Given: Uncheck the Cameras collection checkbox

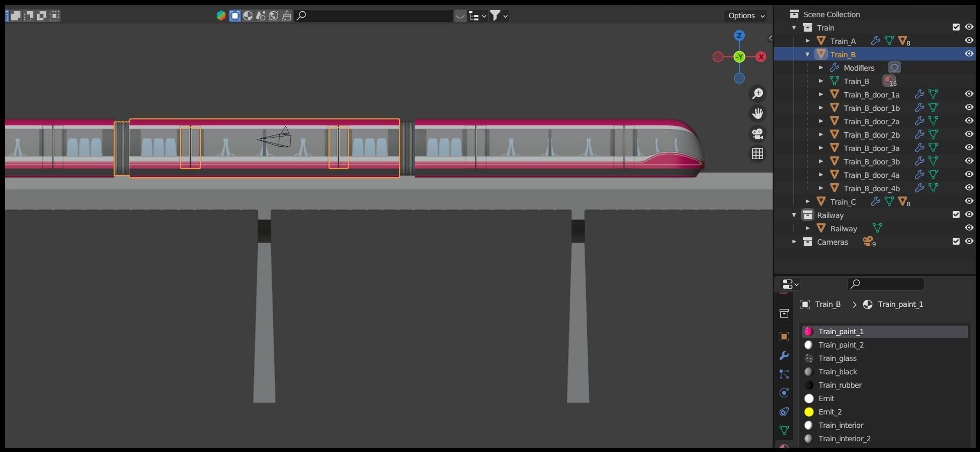Looking at the screenshot, I should click(x=956, y=241).
